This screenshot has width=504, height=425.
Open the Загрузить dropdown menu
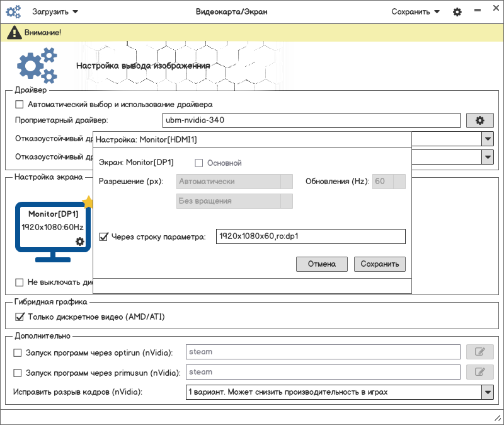tap(55, 12)
